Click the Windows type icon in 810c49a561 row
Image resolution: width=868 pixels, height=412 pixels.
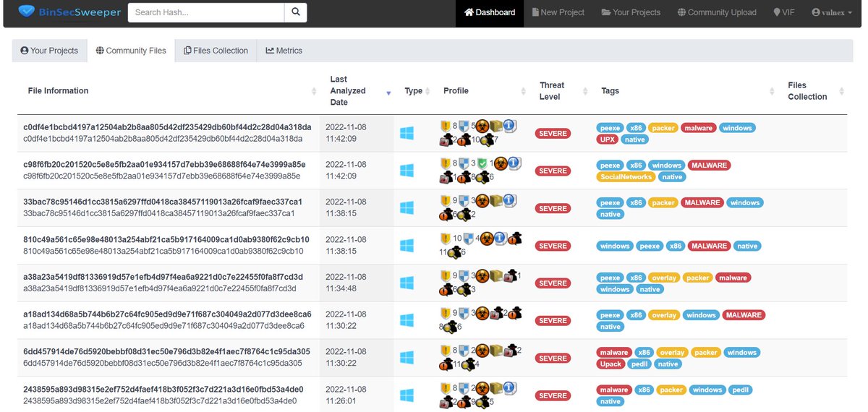(x=407, y=246)
